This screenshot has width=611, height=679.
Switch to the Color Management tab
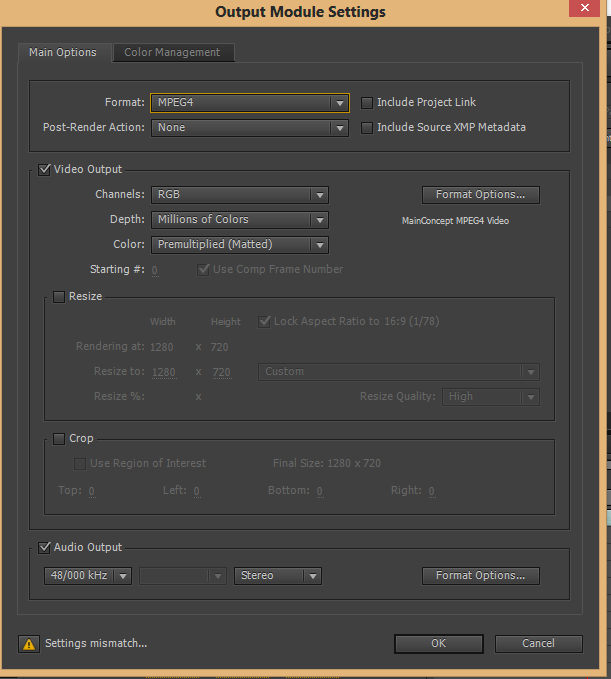coord(172,52)
